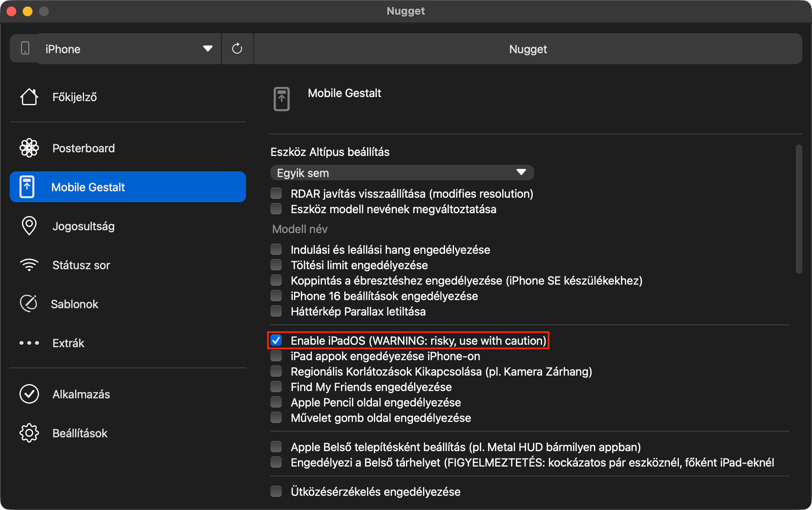Click the Nugget header button
812x510 pixels.
click(x=528, y=49)
